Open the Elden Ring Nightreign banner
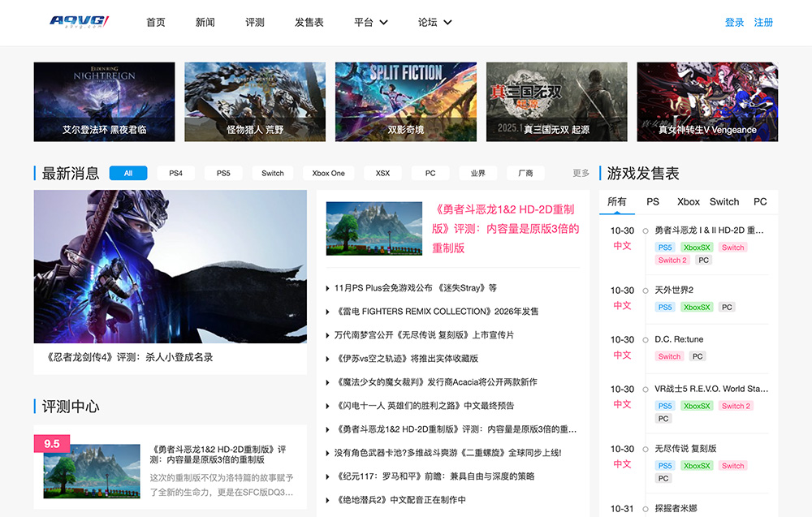 (x=104, y=101)
